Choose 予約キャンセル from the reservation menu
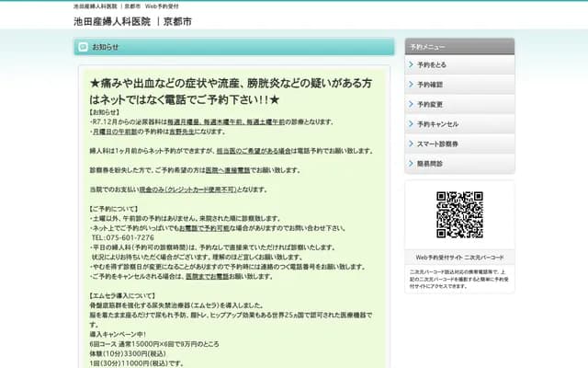 click(437, 123)
